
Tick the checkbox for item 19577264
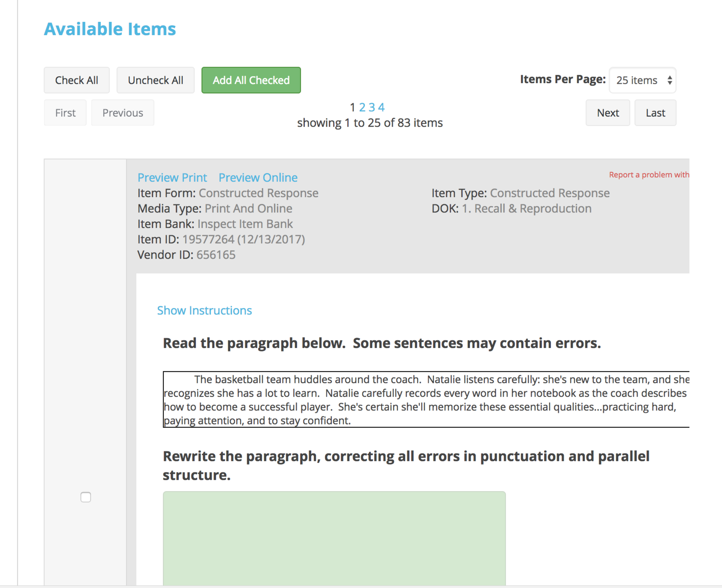pos(86,497)
